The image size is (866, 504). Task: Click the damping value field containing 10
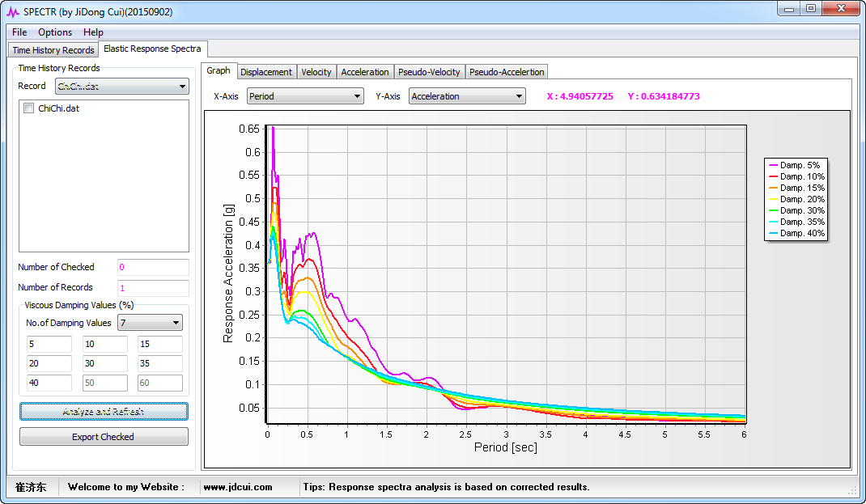point(105,344)
